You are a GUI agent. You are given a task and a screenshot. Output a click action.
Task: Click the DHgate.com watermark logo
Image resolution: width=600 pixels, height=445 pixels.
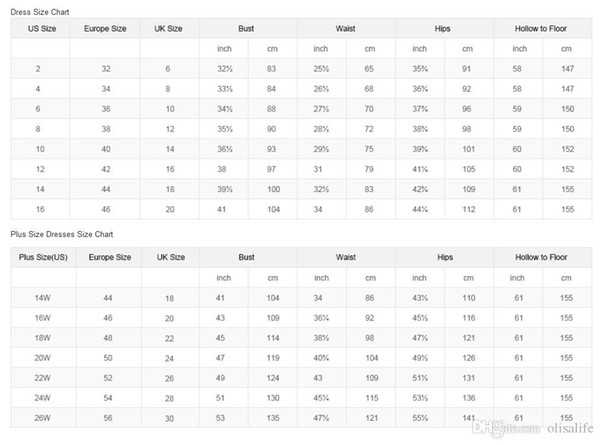(506, 428)
